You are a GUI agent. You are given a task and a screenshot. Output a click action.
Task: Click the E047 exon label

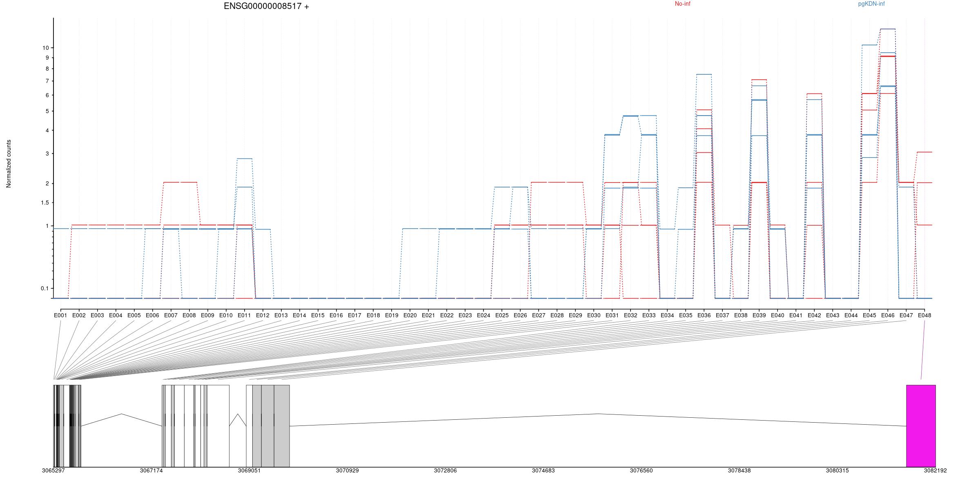(x=906, y=315)
